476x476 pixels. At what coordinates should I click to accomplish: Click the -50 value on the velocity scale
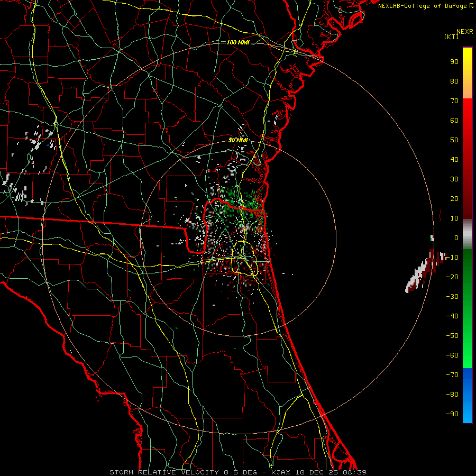coord(452,336)
